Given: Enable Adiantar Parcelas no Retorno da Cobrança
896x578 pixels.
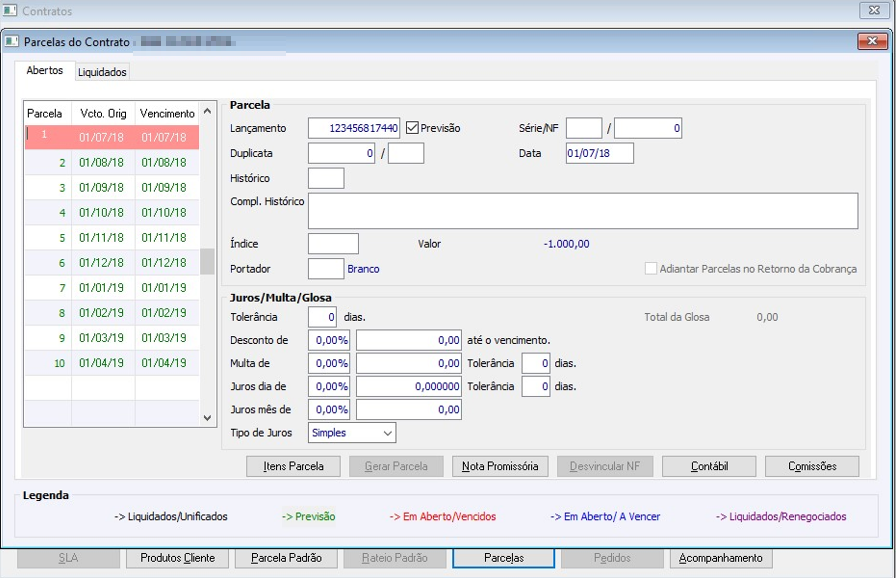Looking at the screenshot, I should click(651, 269).
